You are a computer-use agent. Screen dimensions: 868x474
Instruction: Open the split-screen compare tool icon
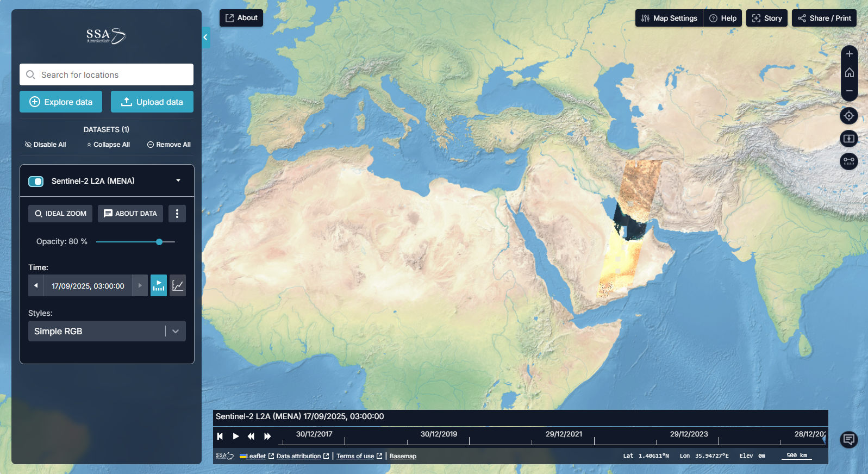[x=849, y=139]
